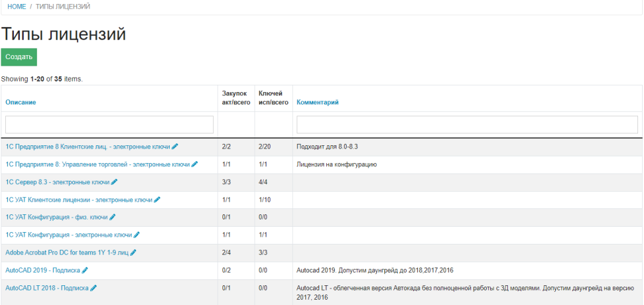The width and height of the screenshot is (644, 305).
Task: Open 1С УАТ Конфигурация - электронные ключи link
Action: tap(68, 235)
